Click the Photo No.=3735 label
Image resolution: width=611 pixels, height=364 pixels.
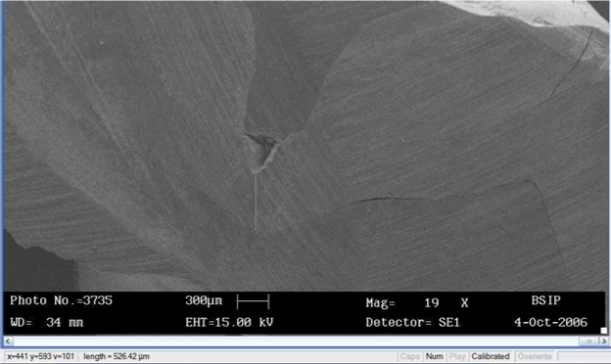(61, 300)
